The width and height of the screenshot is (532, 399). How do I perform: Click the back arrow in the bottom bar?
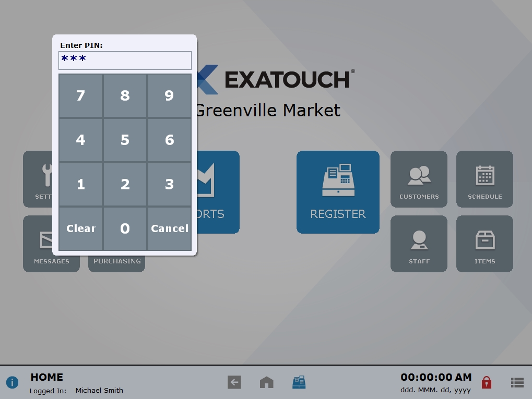click(x=234, y=382)
